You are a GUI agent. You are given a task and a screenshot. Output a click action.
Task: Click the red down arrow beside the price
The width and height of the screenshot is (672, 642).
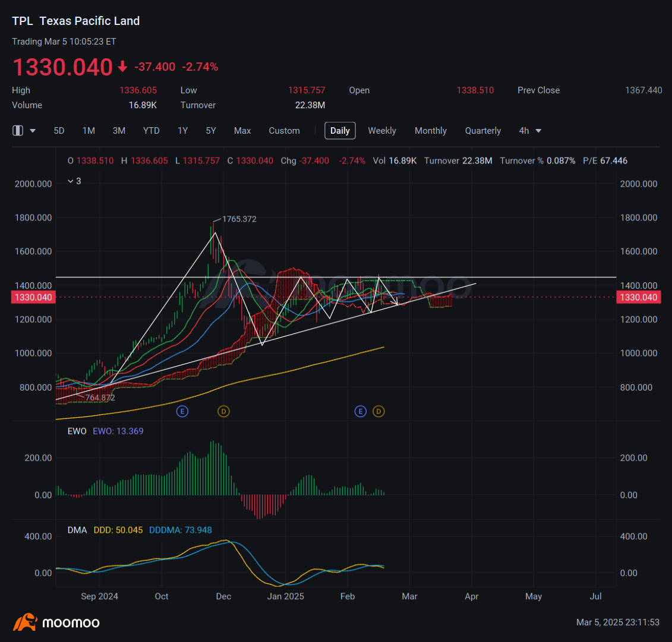[122, 67]
